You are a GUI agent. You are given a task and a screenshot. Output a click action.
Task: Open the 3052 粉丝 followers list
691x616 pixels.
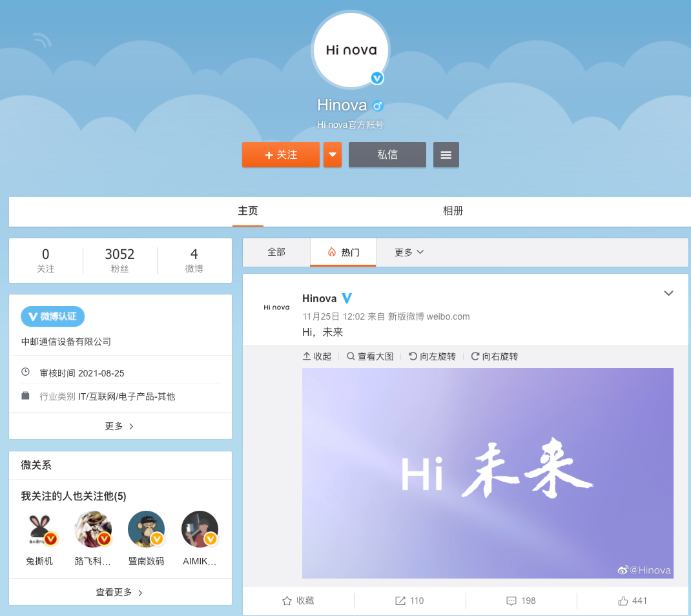coord(119,260)
